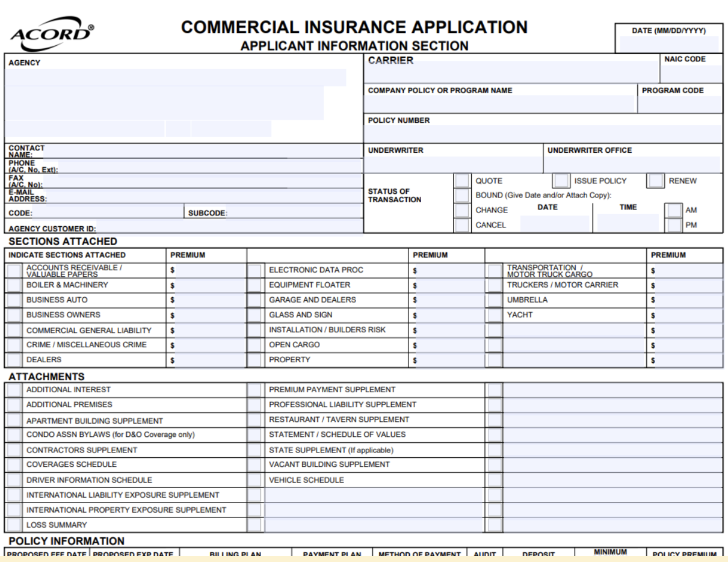Check the VEHICLE SCHEDULE attachment box

(x=255, y=480)
